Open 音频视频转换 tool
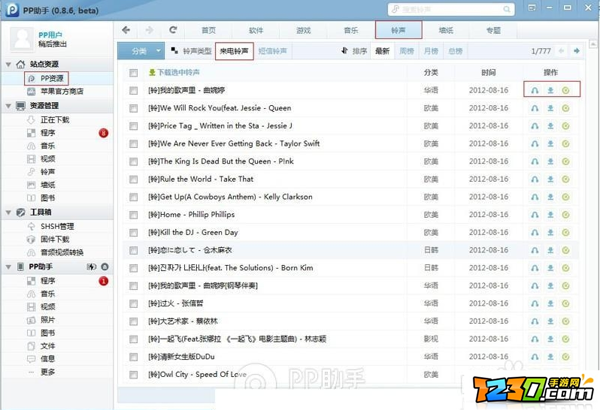 pyautogui.click(x=62, y=253)
